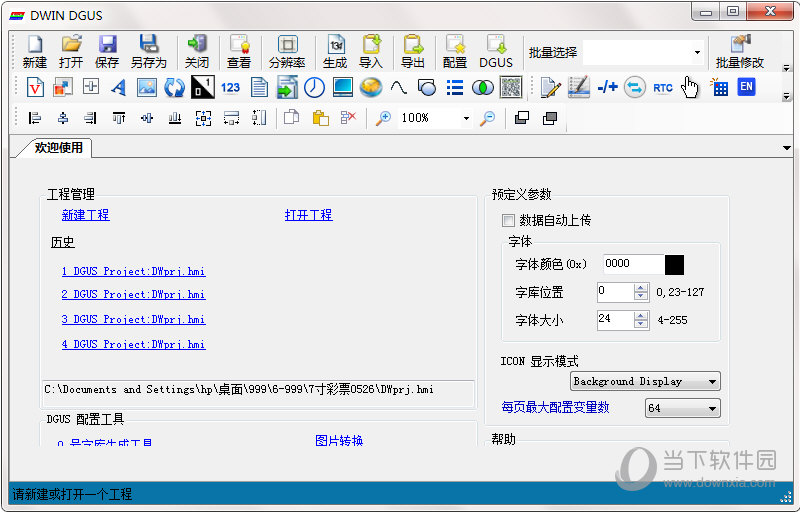Click the 打开工程 link
Viewport: 800px width, 512px height.
309,215
